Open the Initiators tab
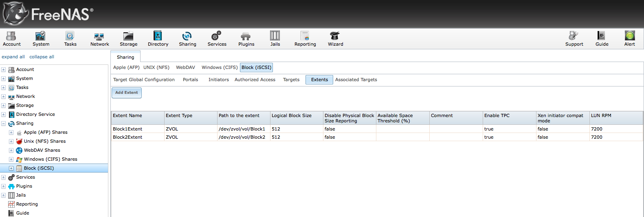This screenshot has width=644, height=217. point(219,80)
